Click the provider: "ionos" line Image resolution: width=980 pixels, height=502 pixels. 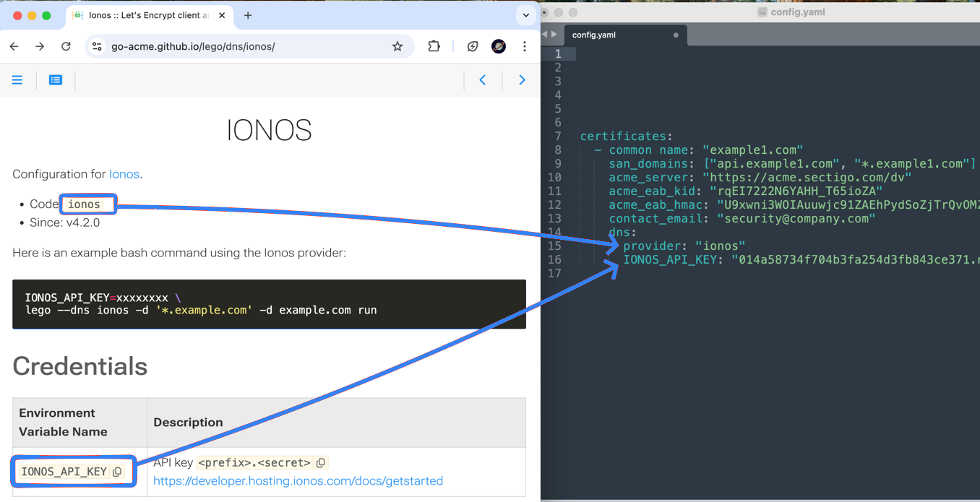684,246
